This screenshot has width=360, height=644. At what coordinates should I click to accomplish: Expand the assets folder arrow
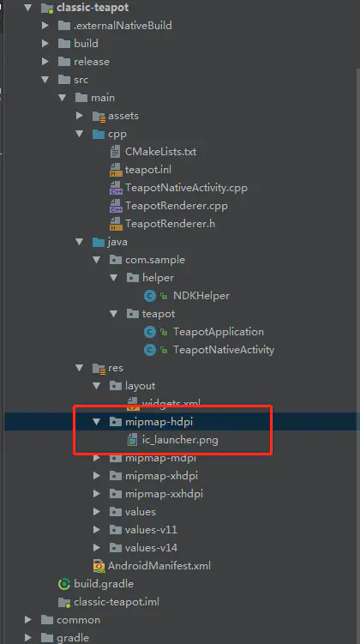click(80, 116)
